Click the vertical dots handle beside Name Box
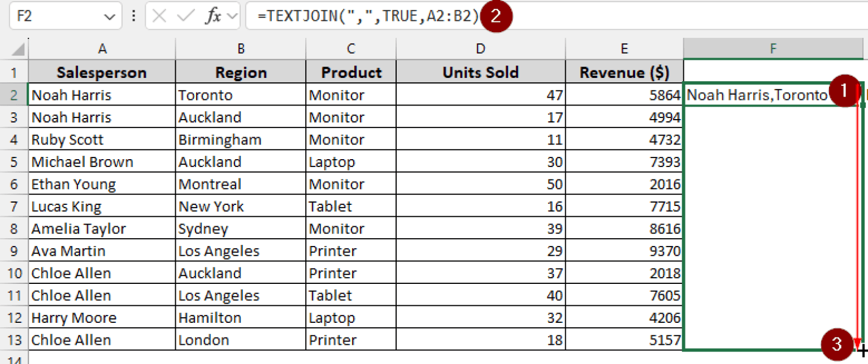The height and width of the screenshot is (364, 868). point(134,16)
